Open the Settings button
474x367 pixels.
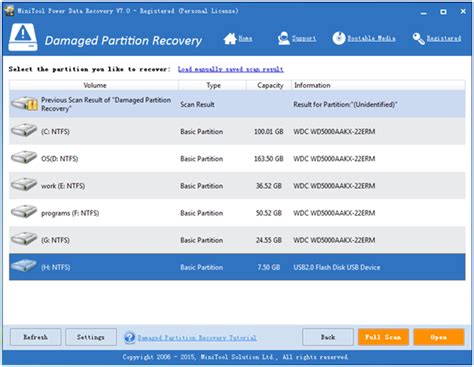coord(91,337)
